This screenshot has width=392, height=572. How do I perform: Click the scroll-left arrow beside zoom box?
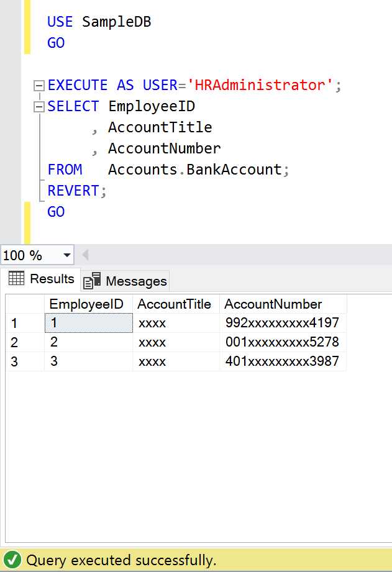(85, 255)
